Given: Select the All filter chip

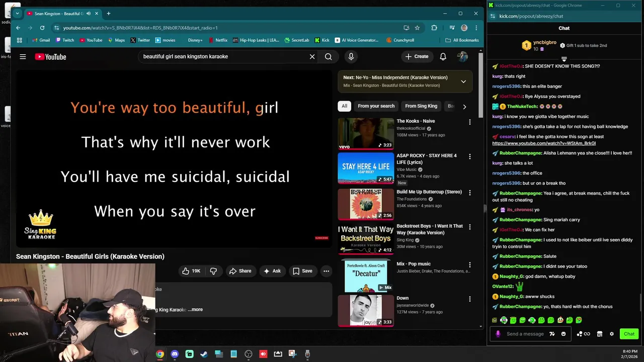Looking at the screenshot, I should click(x=344, y=106).
